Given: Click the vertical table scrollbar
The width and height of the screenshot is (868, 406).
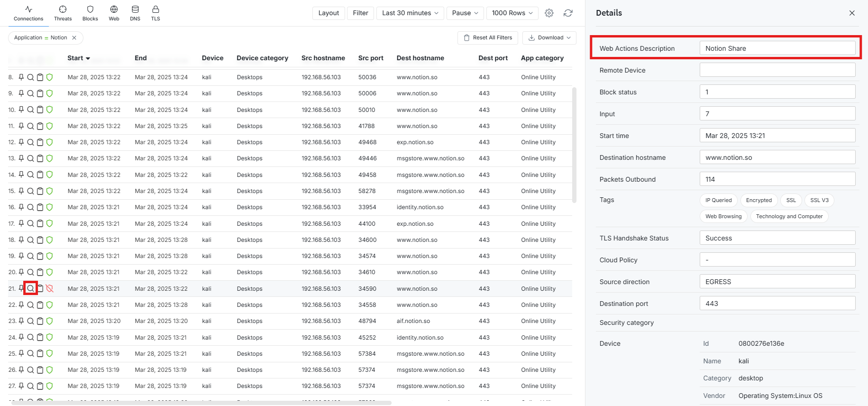Looking at the screenshot, I should click(574, 145).
